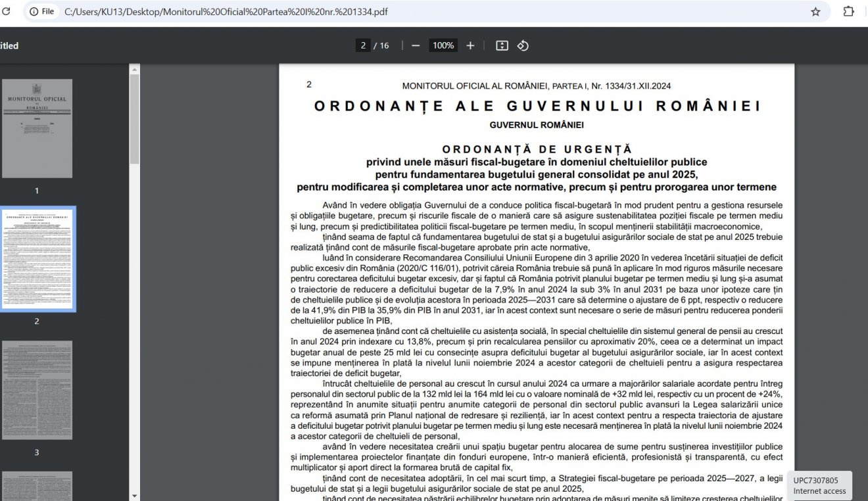Viewport: 868px width, 501px height.
Task: Click the heading ORDONANȚĂ DE URGENȚĂ
Action: [x=537, y=149]
